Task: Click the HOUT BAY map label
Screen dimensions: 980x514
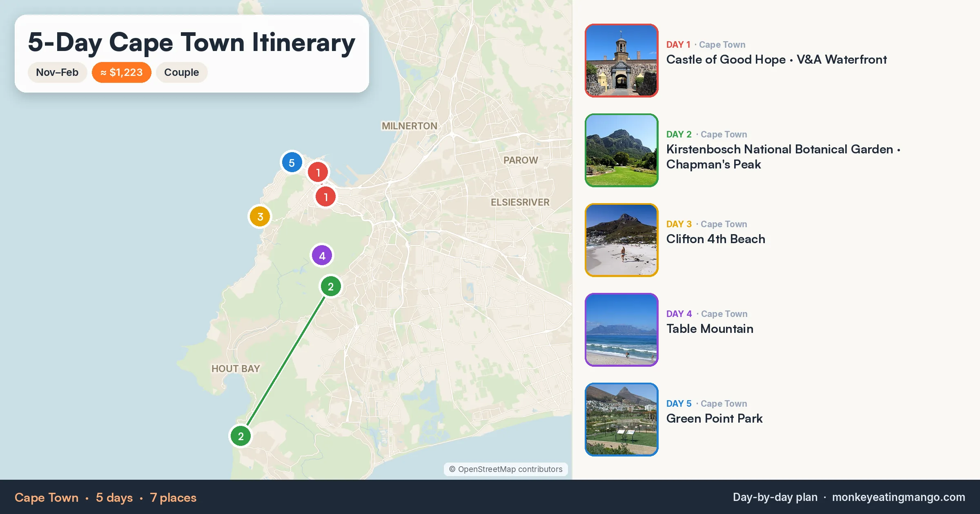Action: pos(236,369)
